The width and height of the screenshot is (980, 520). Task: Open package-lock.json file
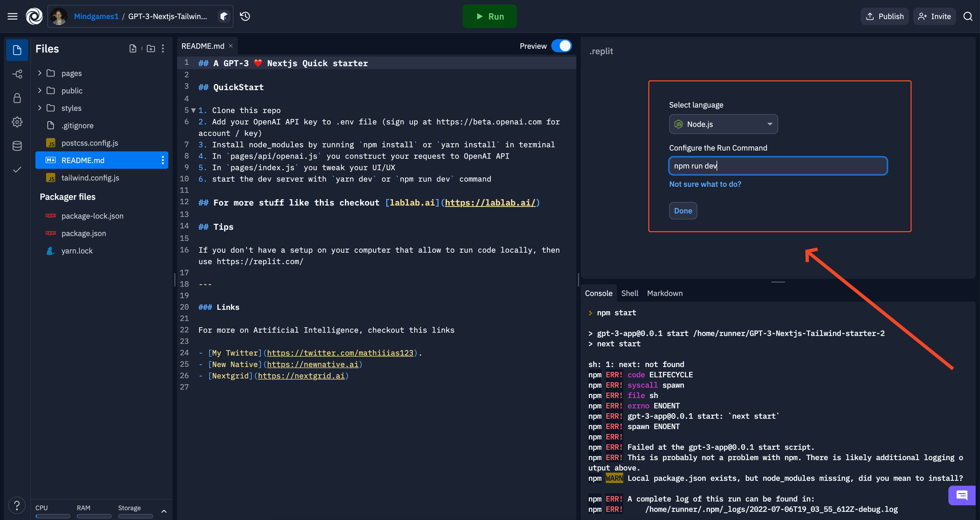(102, 216)
